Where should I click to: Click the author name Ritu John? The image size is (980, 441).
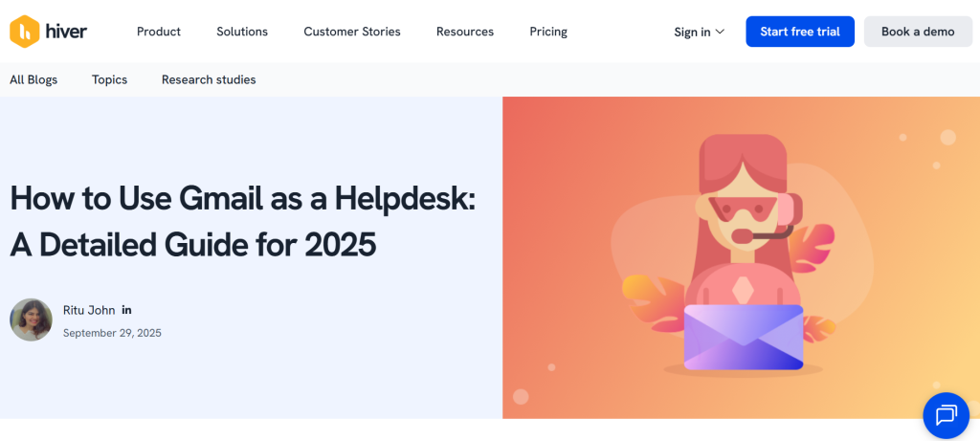(89, 310)
